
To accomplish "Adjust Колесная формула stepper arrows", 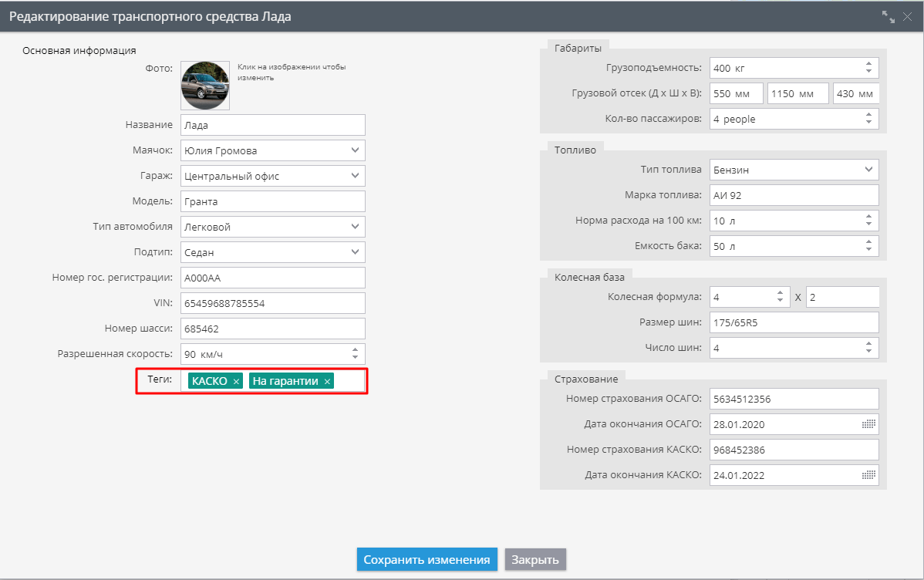I will point(780,296).
